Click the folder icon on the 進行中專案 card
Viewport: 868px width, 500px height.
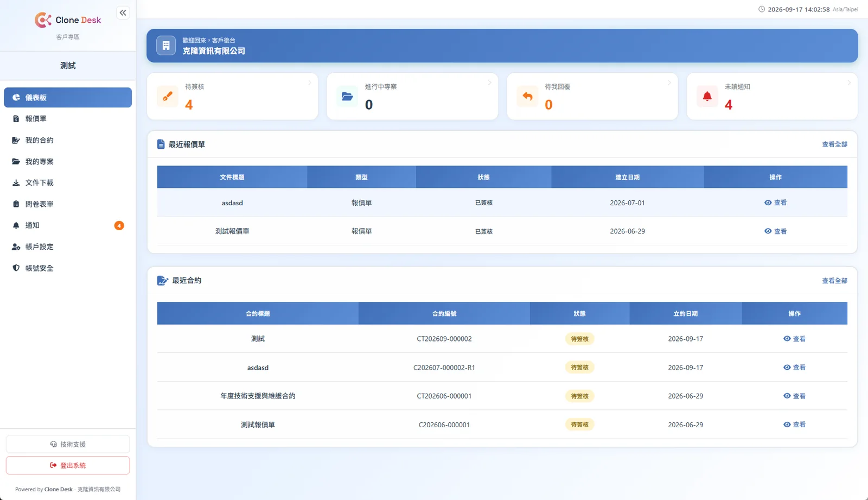(347, 97)
